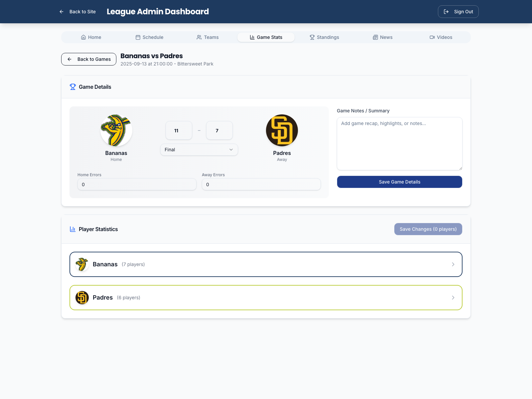
Task: Focus the Game Notes summary text area
Action: (x=399, y=144)
